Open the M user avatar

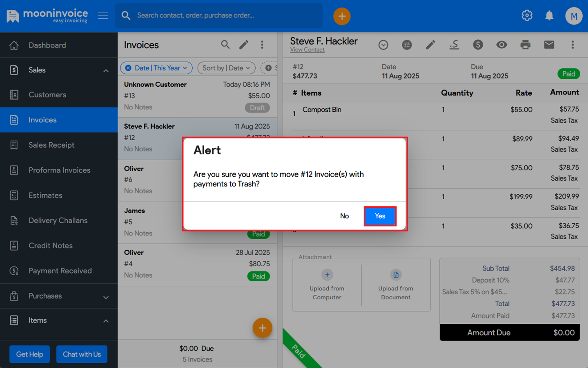[573, 16]
